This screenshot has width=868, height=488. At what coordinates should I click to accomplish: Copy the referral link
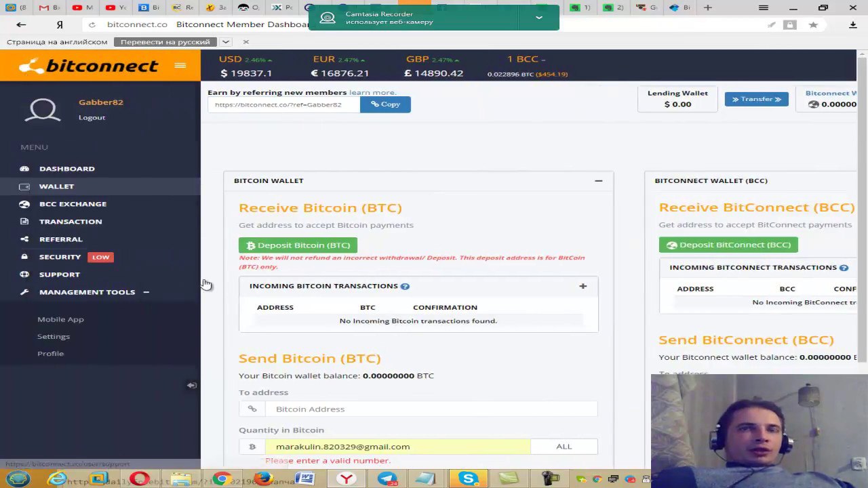(x=385, y=104)
